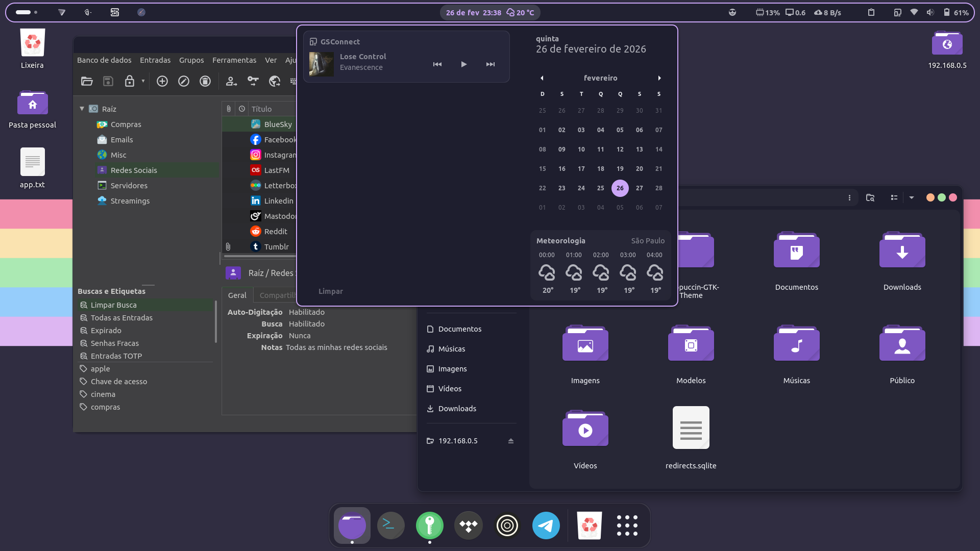The image size is (980, 551).
Task: Open Telegram from the dock
Action: (546, 525)
